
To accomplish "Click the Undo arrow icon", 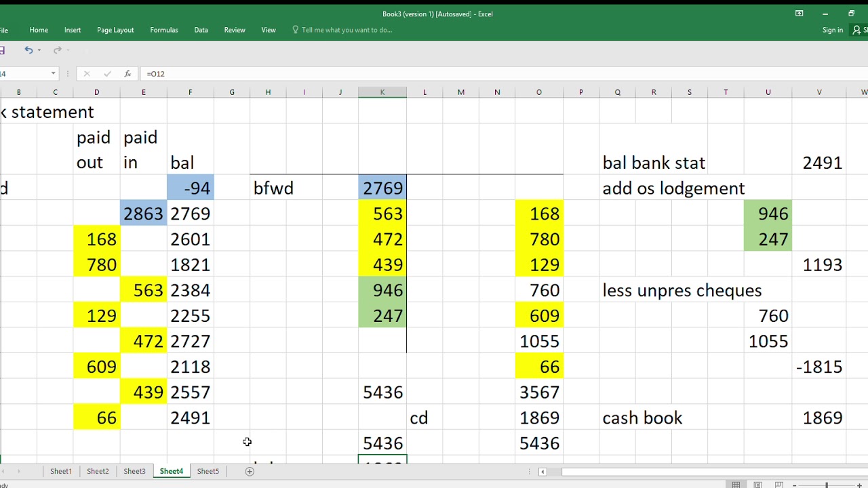I will [28, 50].
